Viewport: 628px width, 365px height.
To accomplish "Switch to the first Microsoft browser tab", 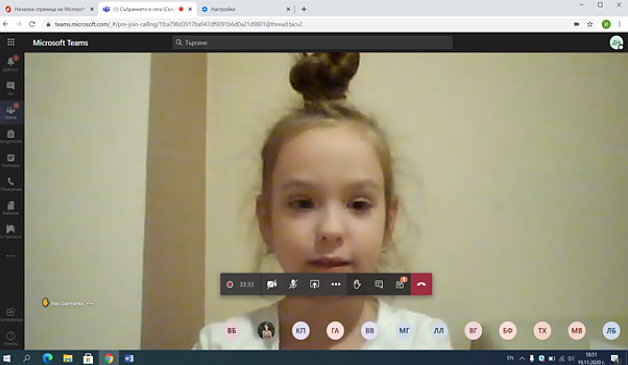I will tap(49, 9).
